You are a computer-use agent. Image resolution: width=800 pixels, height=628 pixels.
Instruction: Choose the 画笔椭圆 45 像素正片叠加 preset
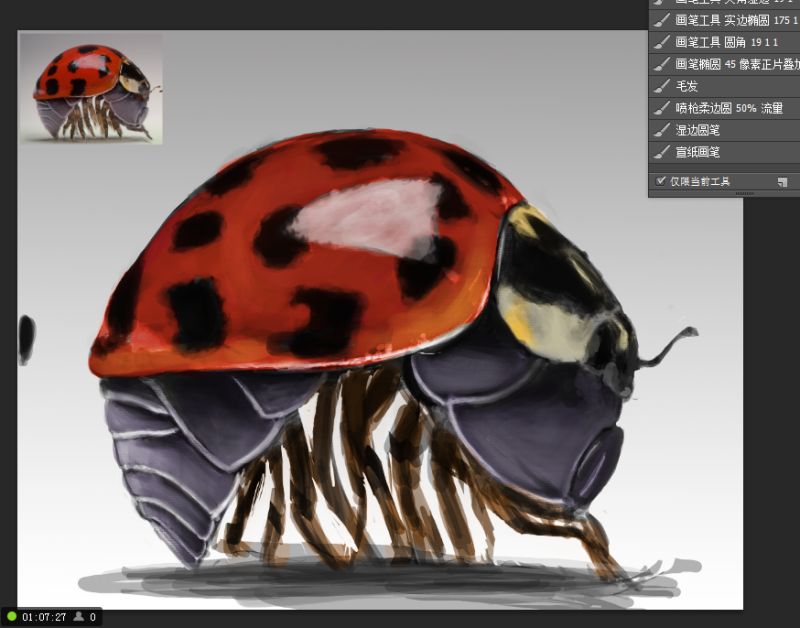(x=724, y=64)
